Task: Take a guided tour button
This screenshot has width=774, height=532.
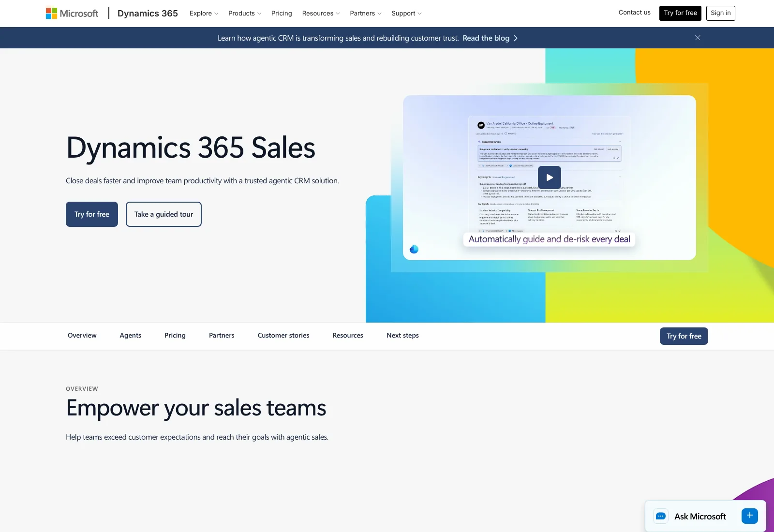Action: coord(164,214)
